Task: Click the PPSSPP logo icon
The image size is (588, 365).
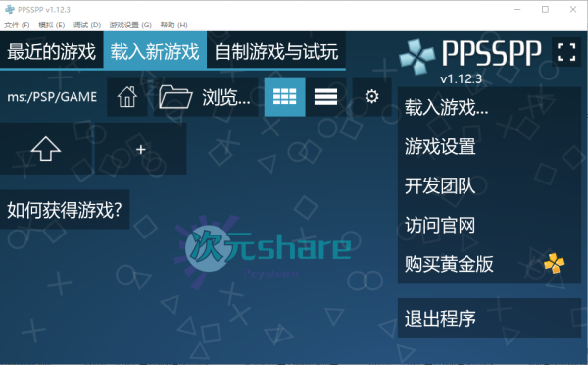Action: [417, 56]
